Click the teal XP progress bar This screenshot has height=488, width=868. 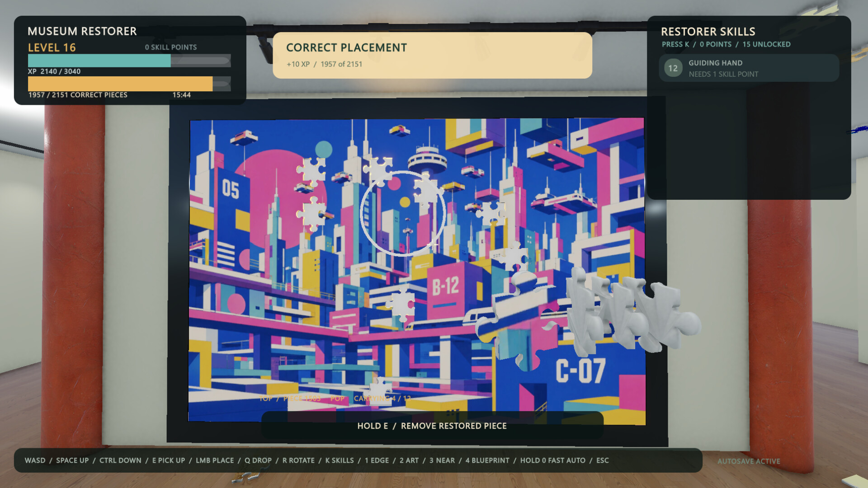tap(129, 61)
